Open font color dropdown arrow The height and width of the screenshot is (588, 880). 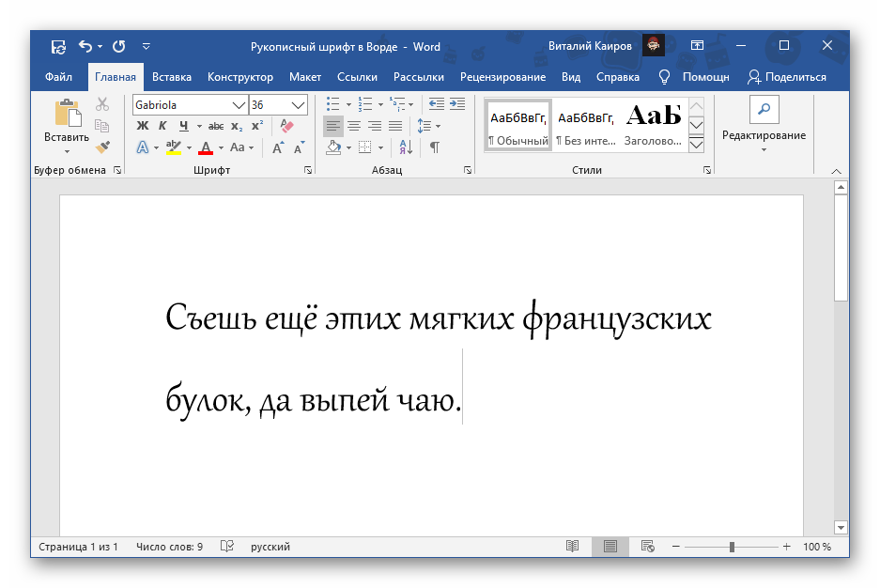click(221, 147)
